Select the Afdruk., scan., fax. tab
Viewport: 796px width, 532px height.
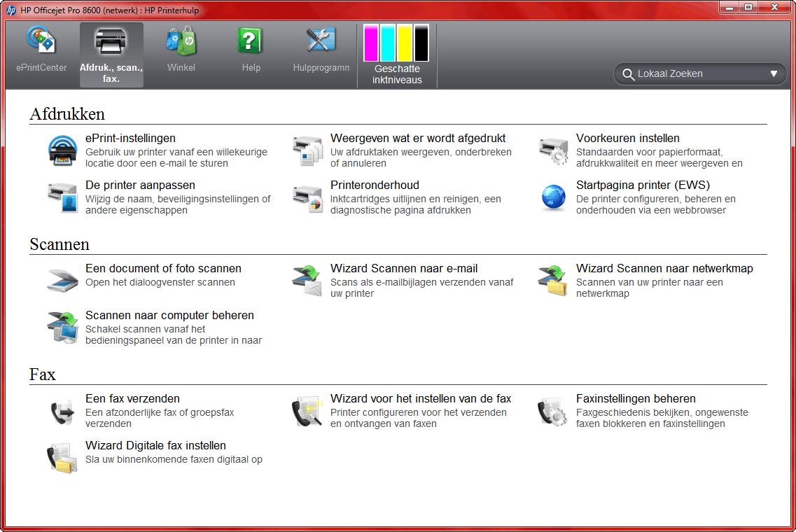111,55
